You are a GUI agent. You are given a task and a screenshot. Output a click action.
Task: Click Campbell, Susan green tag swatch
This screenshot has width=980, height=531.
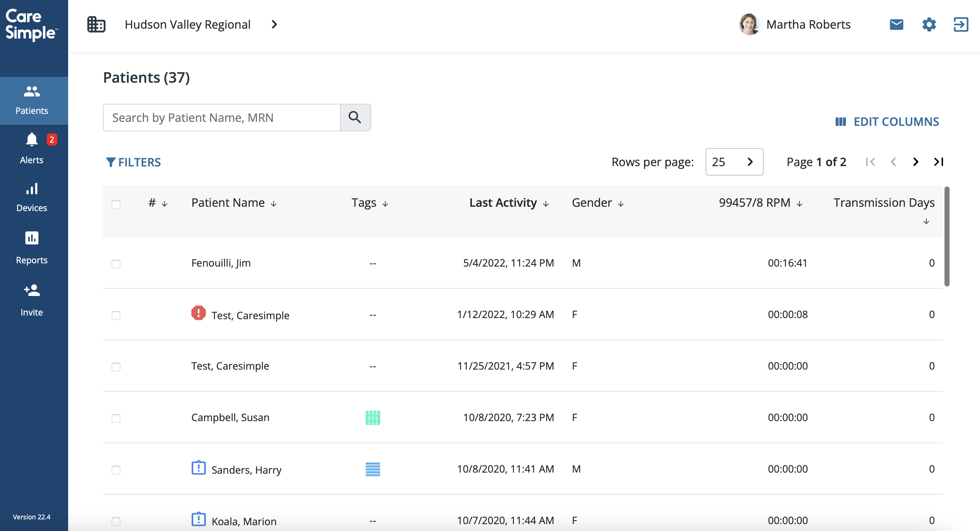(x=373, y=417)
